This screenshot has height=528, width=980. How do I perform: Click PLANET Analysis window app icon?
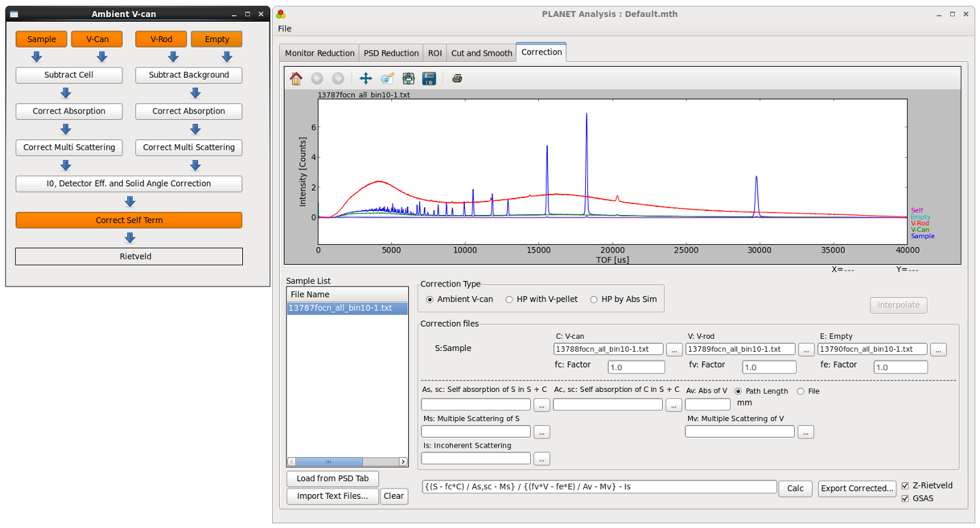(x=281, y=14)
